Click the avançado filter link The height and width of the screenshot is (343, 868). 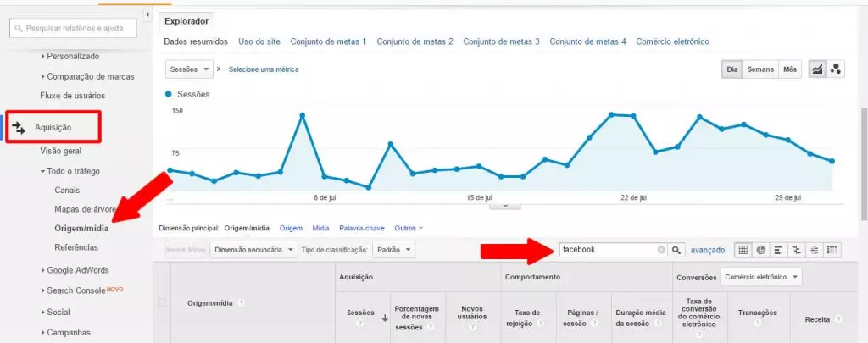[707, 250]
